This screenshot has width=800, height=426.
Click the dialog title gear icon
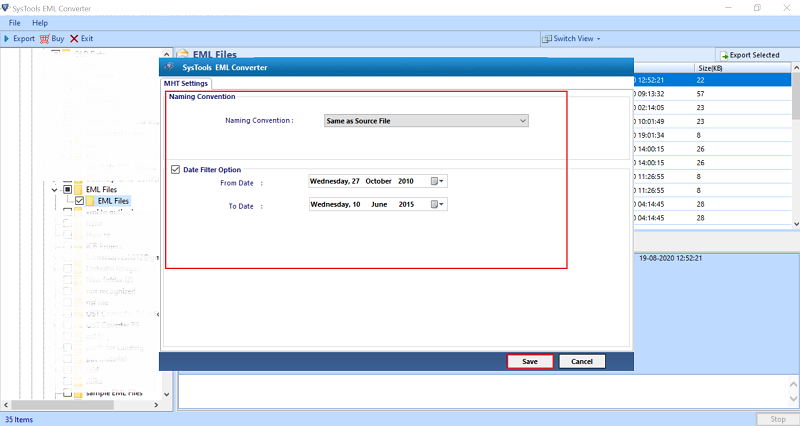tap(169, 67)
